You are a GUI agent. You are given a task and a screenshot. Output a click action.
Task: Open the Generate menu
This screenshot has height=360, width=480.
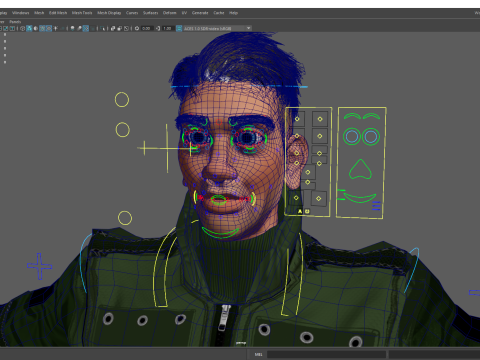200,13
